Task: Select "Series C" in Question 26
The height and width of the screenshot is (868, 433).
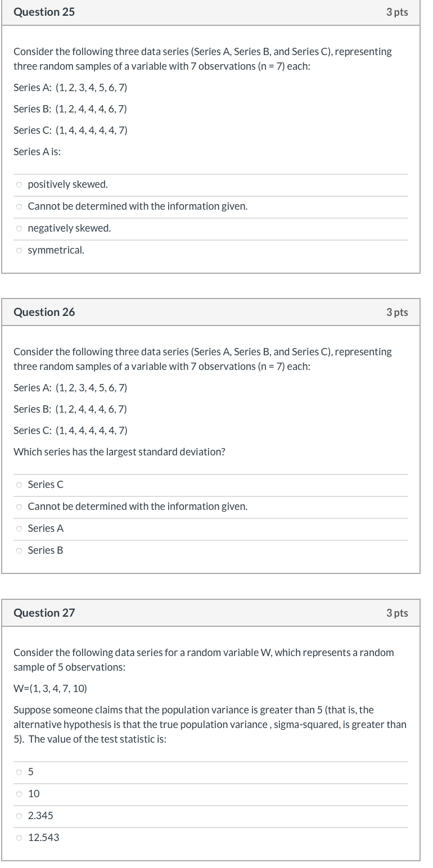Action: coord(19,484)
